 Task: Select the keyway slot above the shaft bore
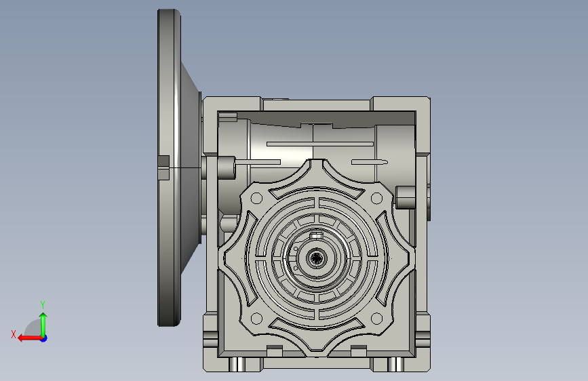(x=317, y=235)
